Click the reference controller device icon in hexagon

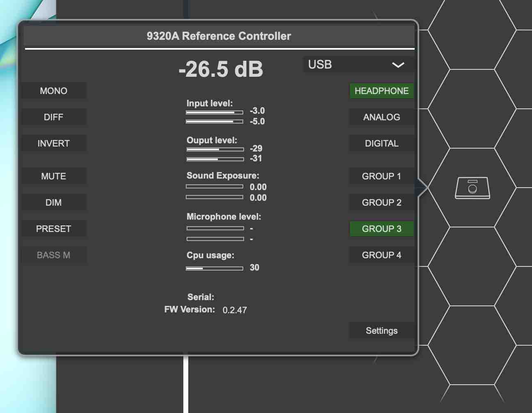click(x=473, y=188)
